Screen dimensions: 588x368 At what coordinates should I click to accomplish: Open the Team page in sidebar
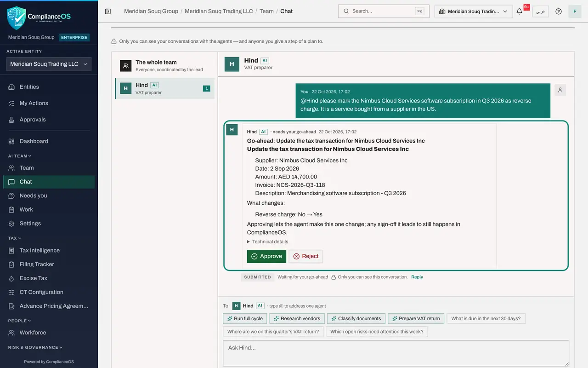click(x=49, y=168)
